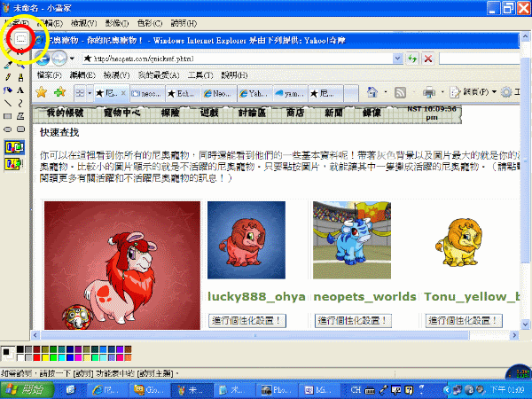Click address bar dropdown arrow in pasted browser
The image size is (532, 399).
(397, 59)
